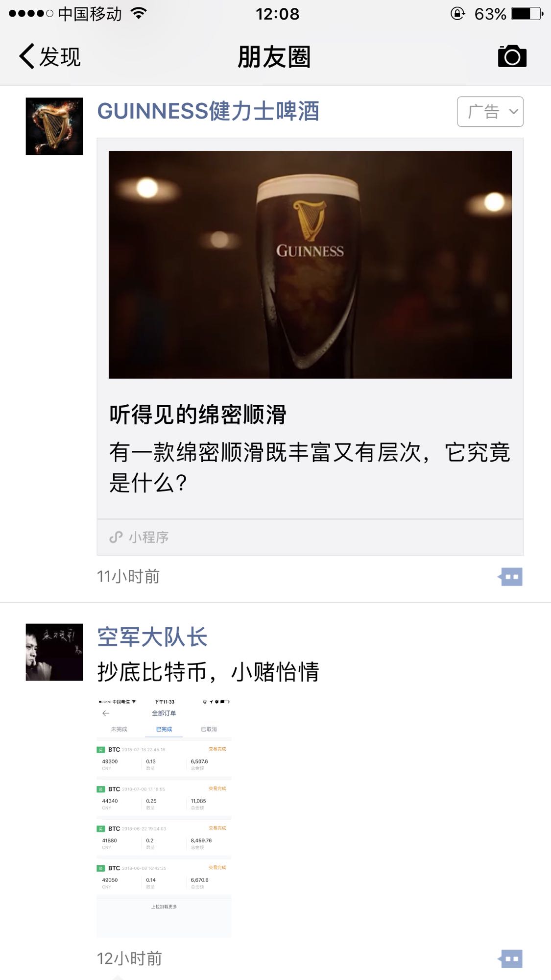View the BTC orders screenshot image
Screen dimensions: 551x980
(164, 817)
